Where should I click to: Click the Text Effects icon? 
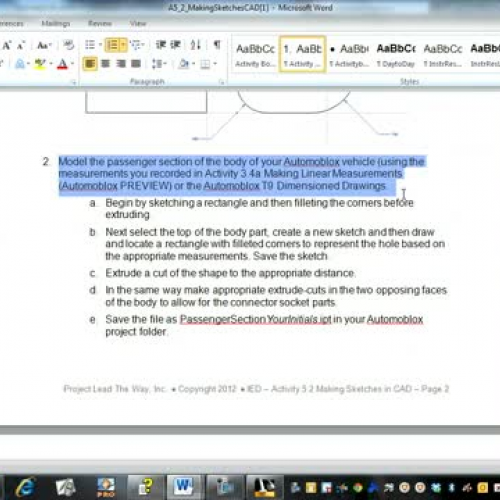pyautogui.click(x=20, y=63)
